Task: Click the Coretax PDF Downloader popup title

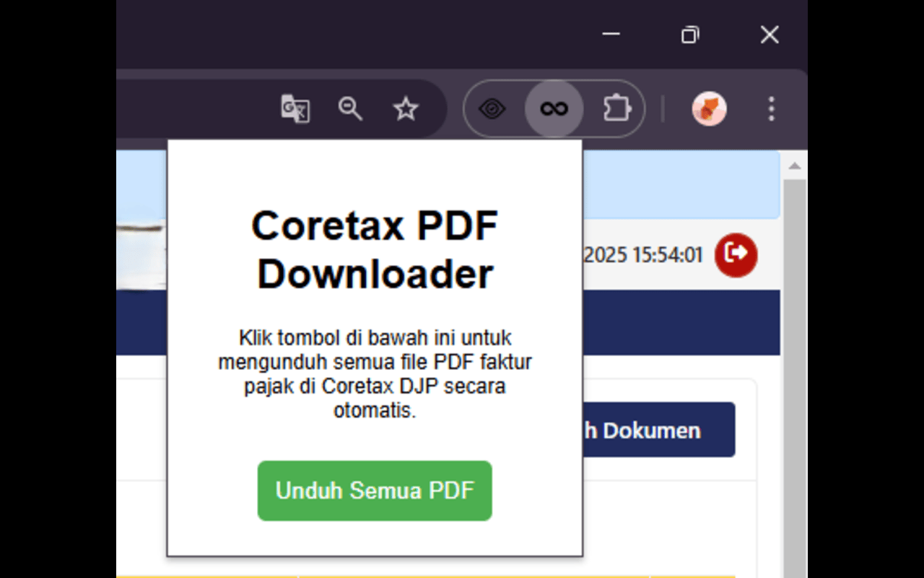Action: point(374,249)
